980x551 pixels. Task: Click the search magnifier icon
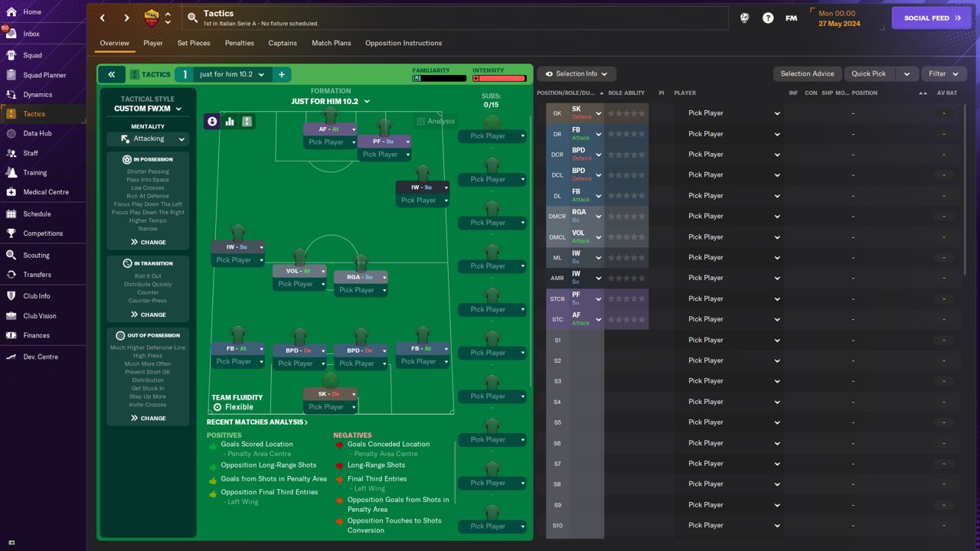[191, 18]
